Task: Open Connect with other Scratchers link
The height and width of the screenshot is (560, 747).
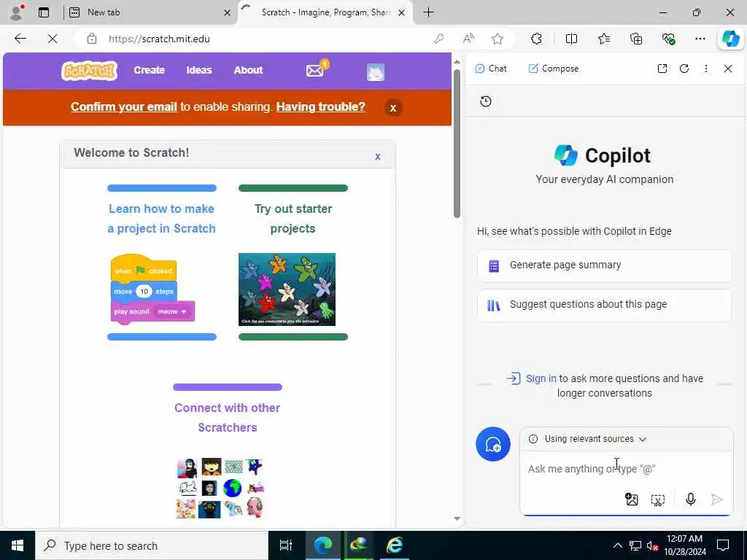Action: (228, 418)
